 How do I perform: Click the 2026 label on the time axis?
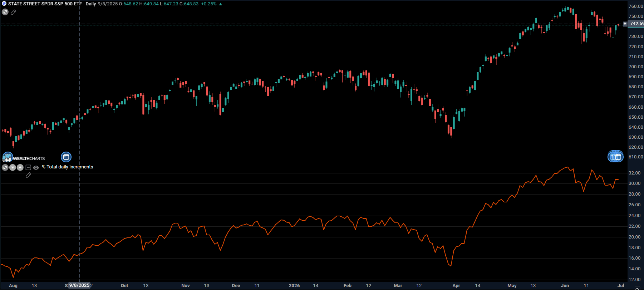click(x=294, y=286)
